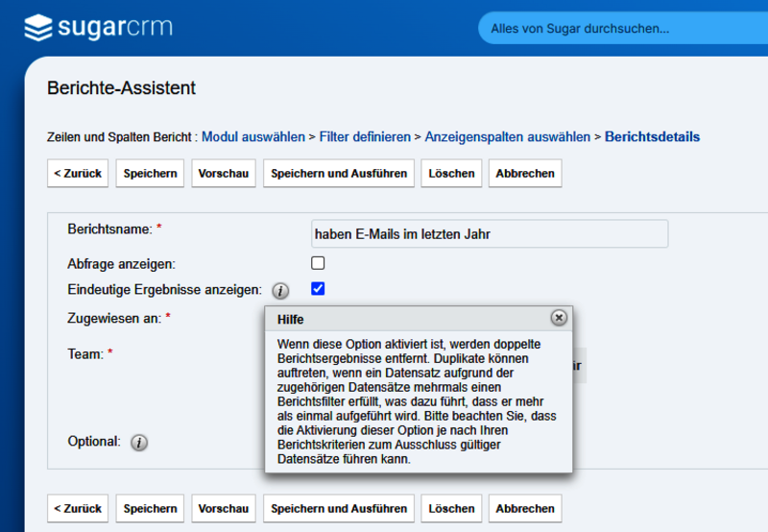Click bottom Zurück button
Screen dimensions: 768x532
click(x=78, y=509)
